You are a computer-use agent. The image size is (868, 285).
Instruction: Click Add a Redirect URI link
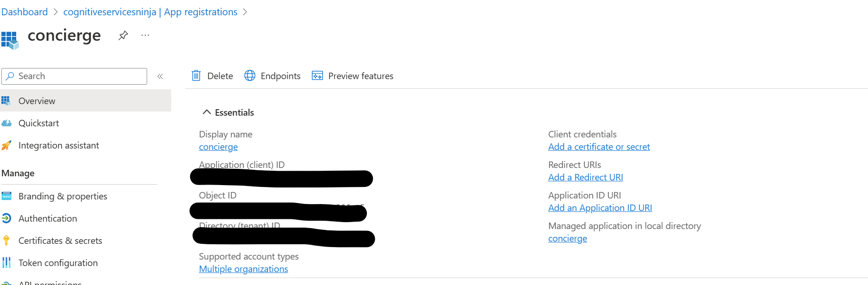tap(586, 178)
